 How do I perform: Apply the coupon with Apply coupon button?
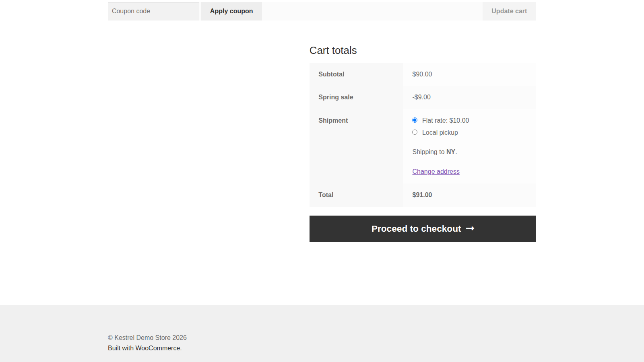[231, 11]
